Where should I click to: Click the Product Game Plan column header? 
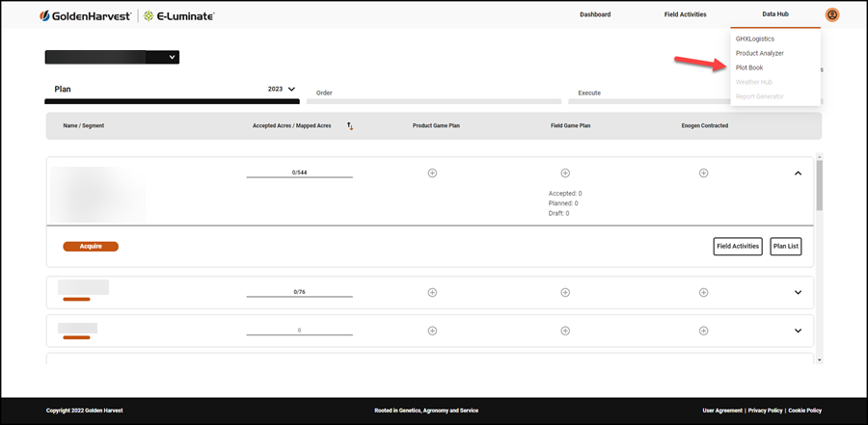pyautogui.click(x=436, y=125)
